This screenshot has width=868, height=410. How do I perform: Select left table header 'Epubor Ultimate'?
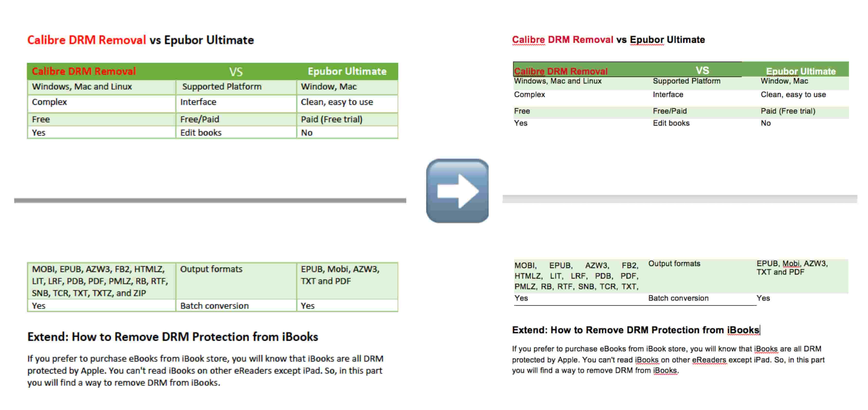pyautogui.click(x=347, y=71)
